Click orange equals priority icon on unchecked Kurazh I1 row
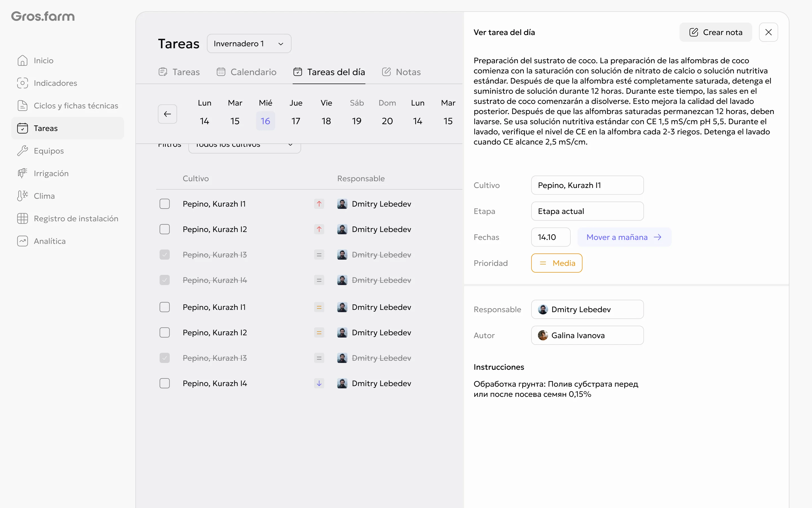812x508 pixels. (319, 307)
